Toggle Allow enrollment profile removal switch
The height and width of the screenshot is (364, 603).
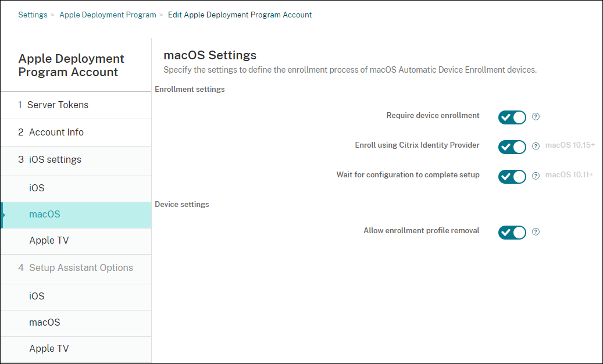click(512, 232)
